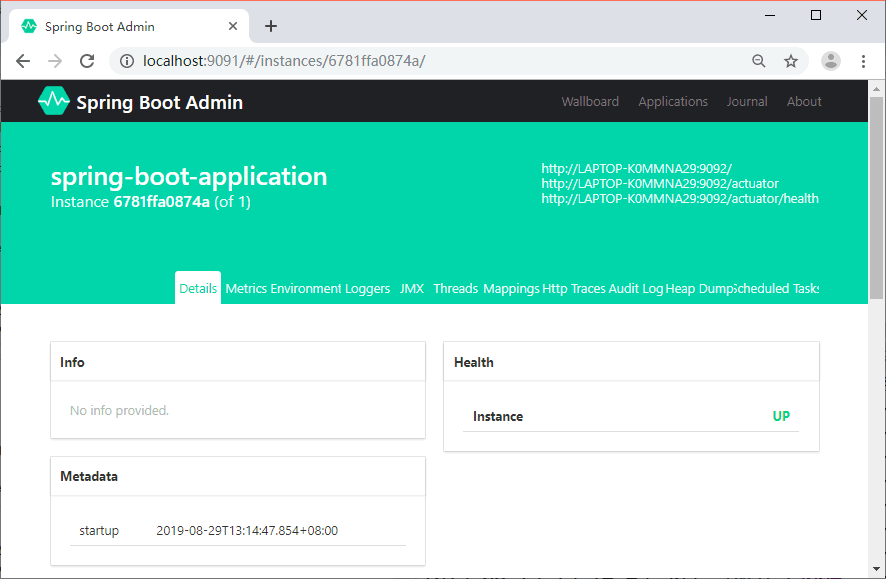
Task: Bookmark this page with the star icon
Action: tap(791, 61)
